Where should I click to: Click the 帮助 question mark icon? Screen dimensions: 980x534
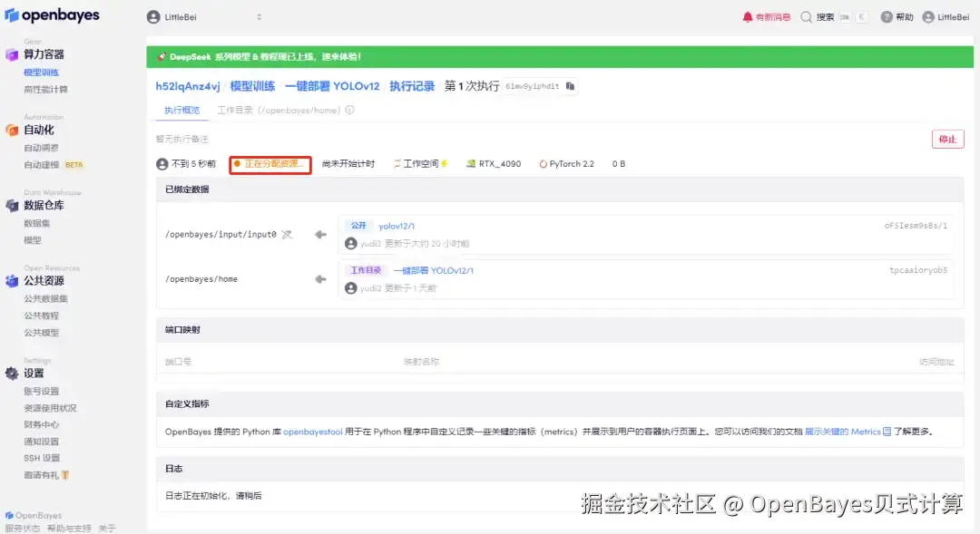[x=887, y=17]
